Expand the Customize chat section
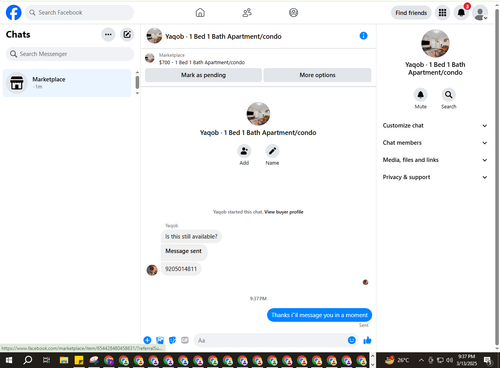Screen dimensions: 500x368 pyautogui.click(x=435, y=126)
